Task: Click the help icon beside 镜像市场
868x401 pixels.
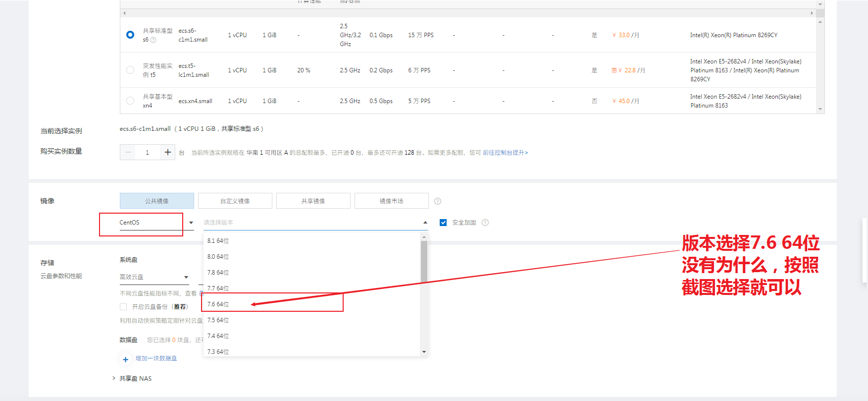Action: click(438, 201)
